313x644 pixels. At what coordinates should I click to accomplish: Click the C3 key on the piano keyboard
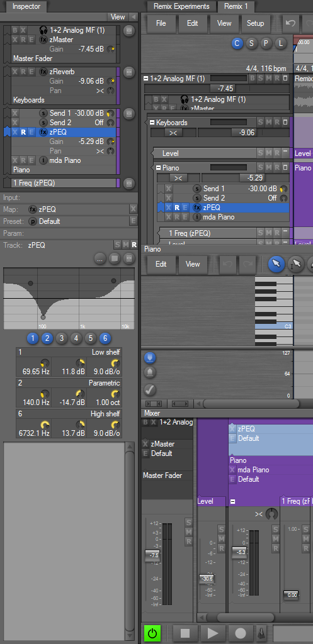click(273, 326)
